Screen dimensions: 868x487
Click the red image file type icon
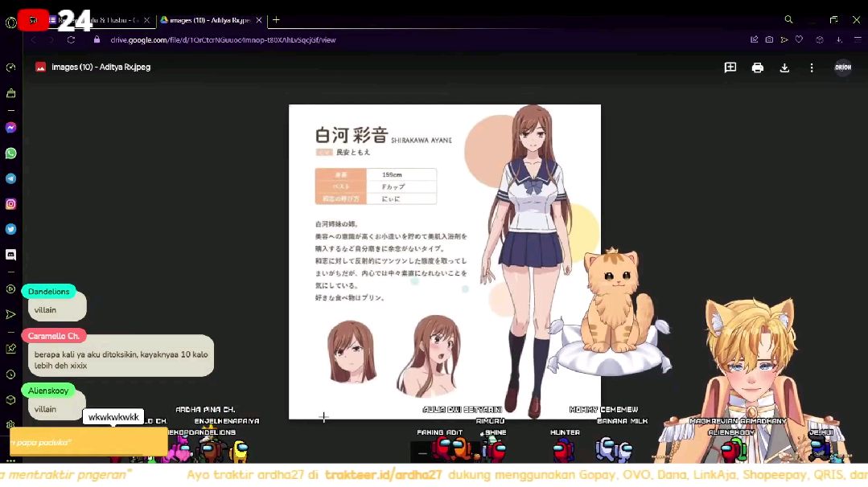tap(40, 67)
